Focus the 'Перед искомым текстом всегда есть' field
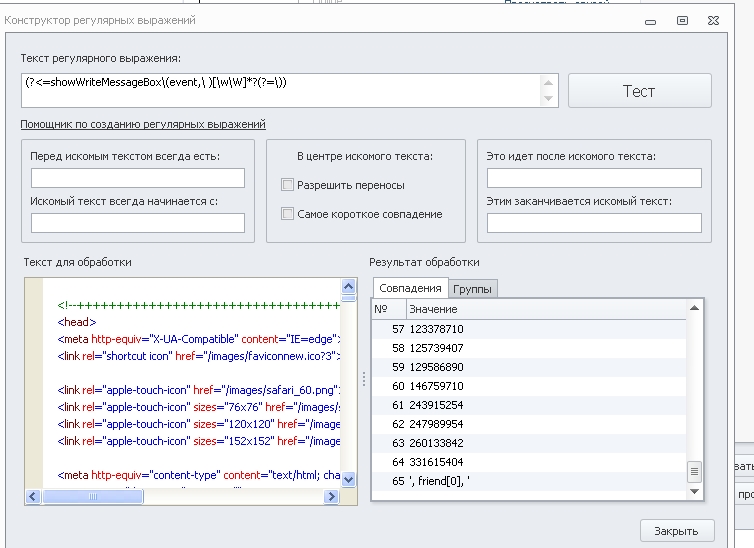Image resolution: width=754 pixels, height=548 pixels. click(138, 178)
